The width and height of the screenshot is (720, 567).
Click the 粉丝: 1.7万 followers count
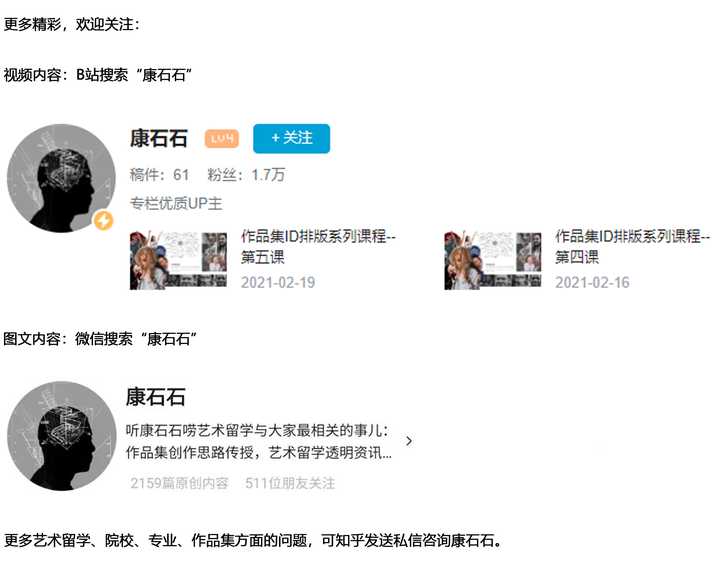(246, 175)
